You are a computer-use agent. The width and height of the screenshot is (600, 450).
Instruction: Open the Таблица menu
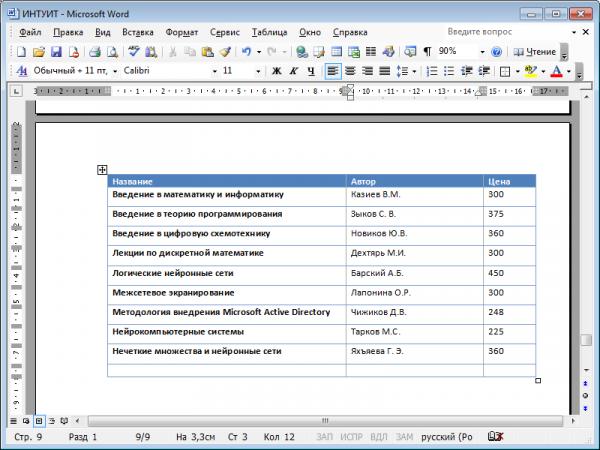(269, 32)
